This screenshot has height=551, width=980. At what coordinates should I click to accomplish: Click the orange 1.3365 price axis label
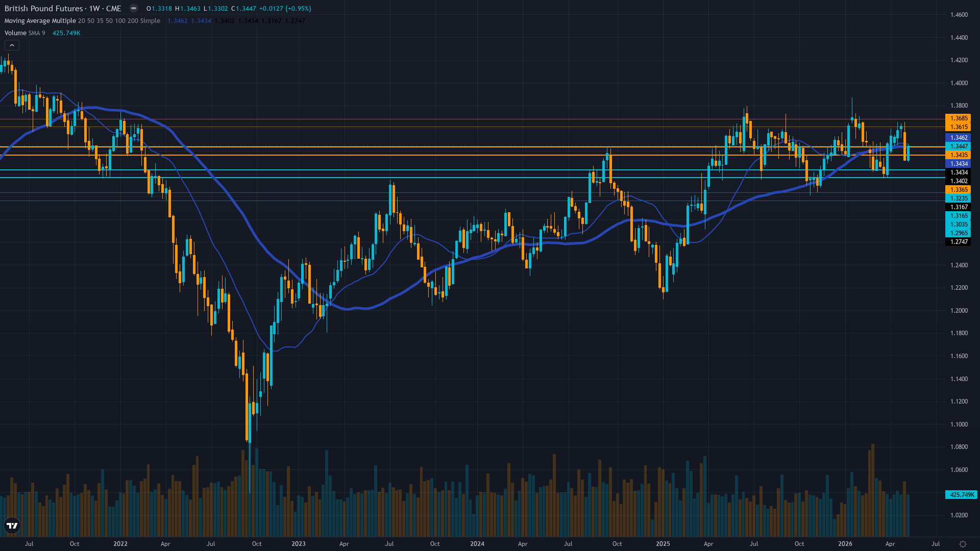(958, 190)
